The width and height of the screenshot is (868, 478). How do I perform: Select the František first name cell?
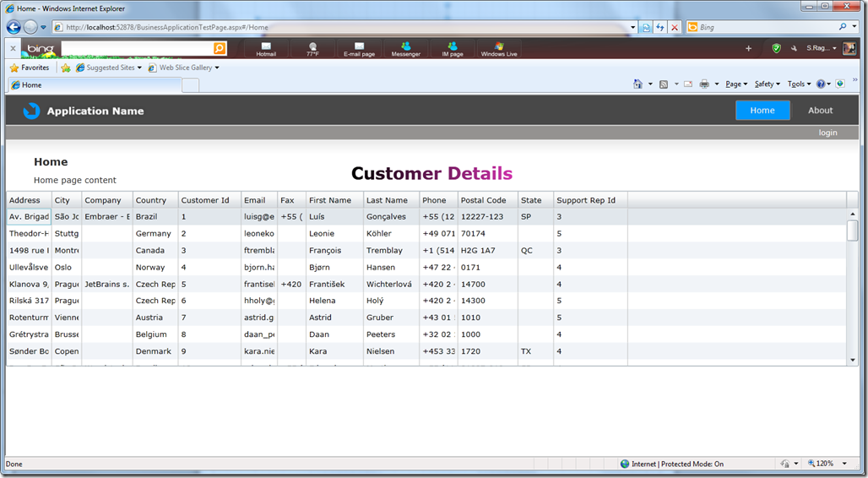(335, 284)
